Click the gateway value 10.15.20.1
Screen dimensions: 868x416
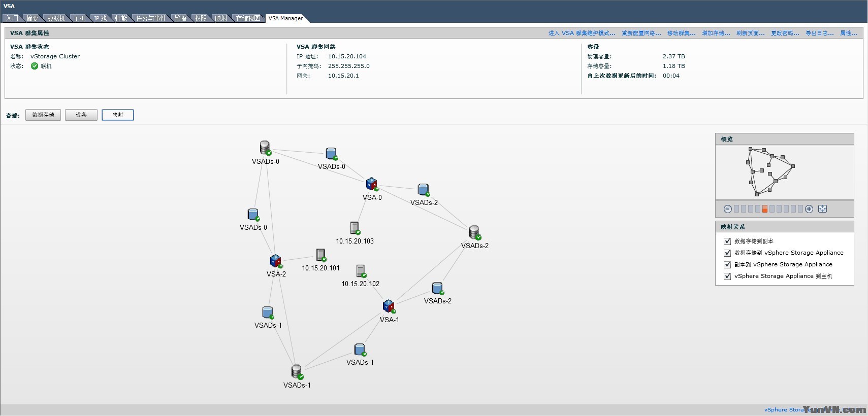[343, 76]
